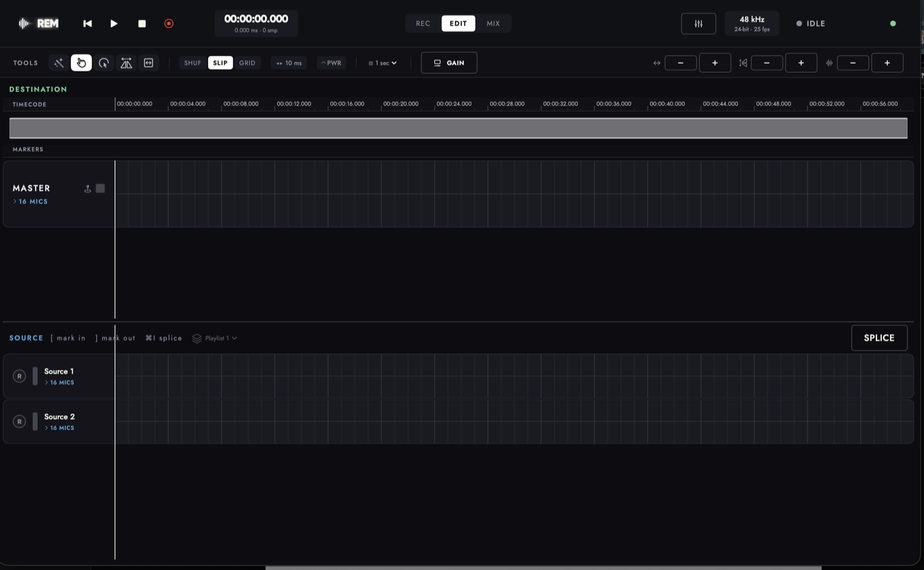Image resolution: width=924 pixels, height=570 pixels.
Task: Enable SLIP edit mode
Action: point(221,63)
